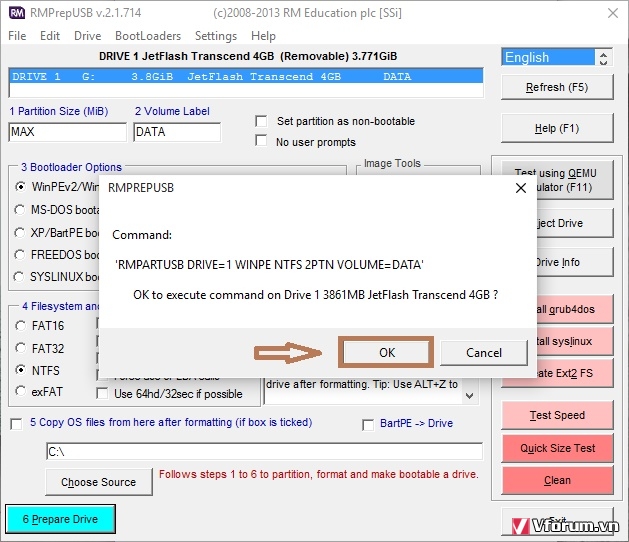629x542 pixels.
Task: Open the Drive menu
Action: pos(87,36)
